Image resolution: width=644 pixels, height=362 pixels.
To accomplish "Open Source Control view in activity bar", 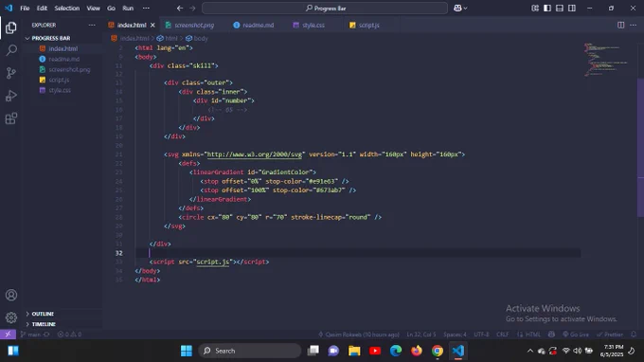I will click(x=11, y=73).
